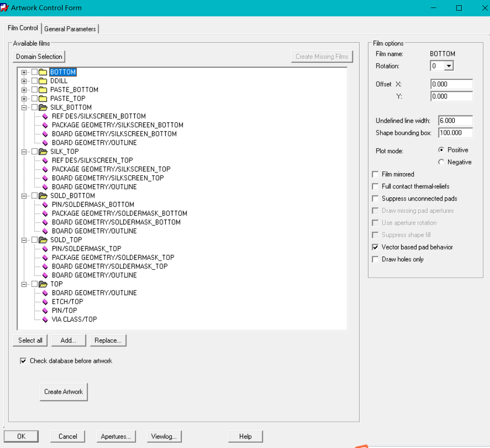Click the Select all button
Viewport: 490px width, 448px height.
click(30, 340)
